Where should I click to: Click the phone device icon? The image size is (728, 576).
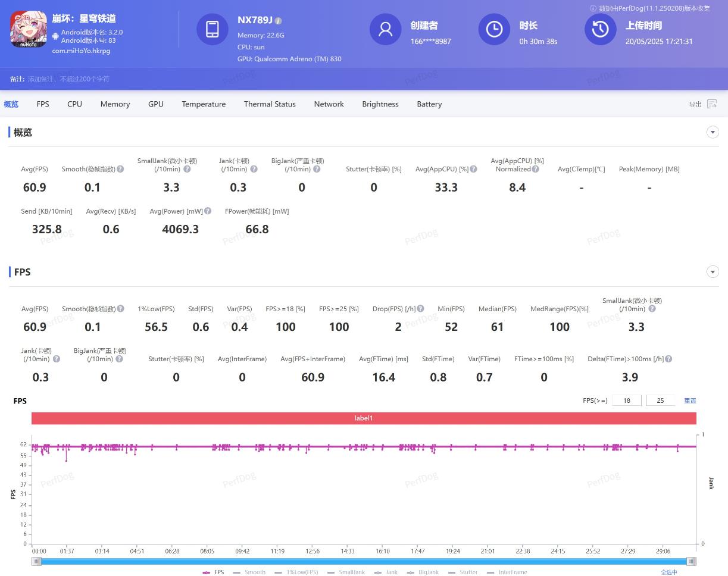(x=213, y=29)
